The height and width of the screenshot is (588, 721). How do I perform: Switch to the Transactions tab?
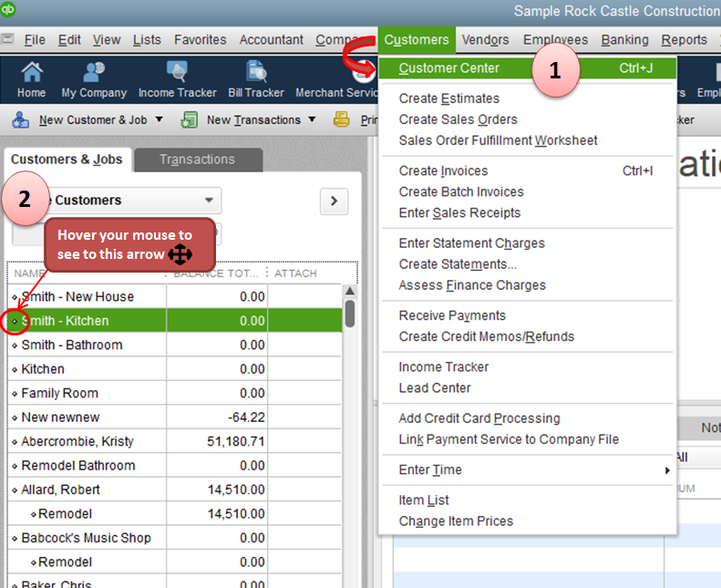[198, 160]
